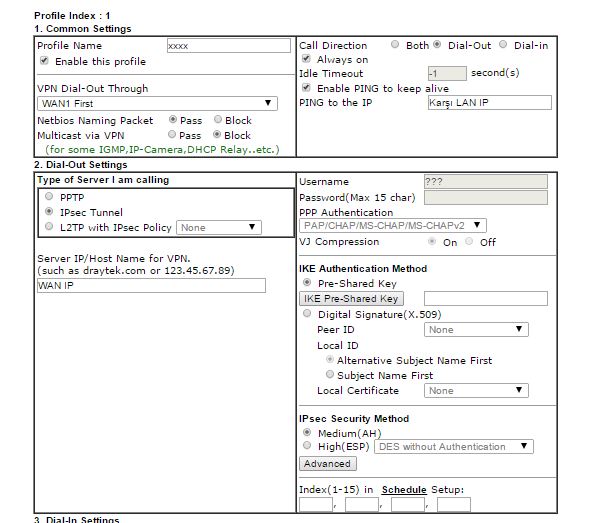Viewport: 589px width, 523px height.
Task: Click the Server IP/Host Name field
Action: [x=151, y=285]
